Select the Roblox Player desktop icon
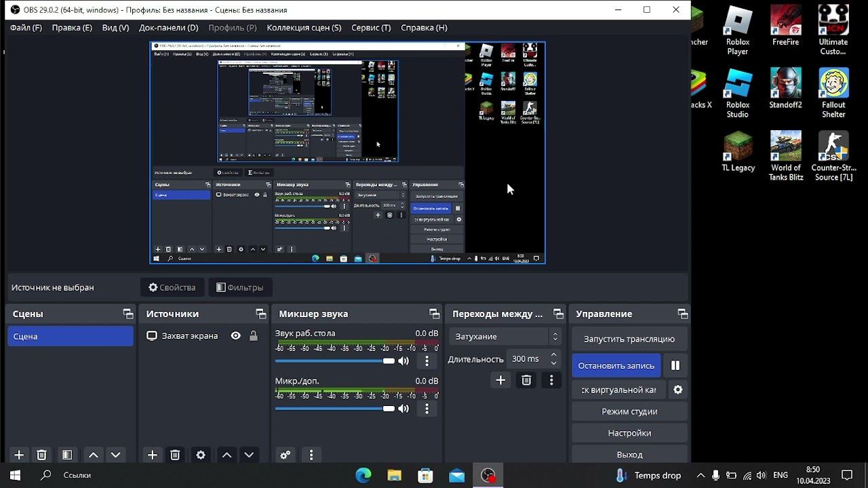This screenshot has height=488, width=868. (738, 30)
